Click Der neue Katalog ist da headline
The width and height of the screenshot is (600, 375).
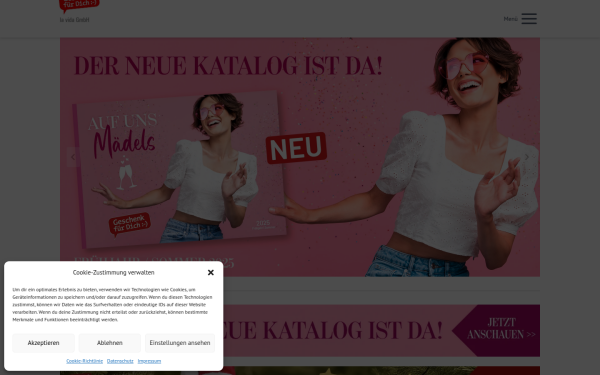pyautogui.click(x=228, y=66)
